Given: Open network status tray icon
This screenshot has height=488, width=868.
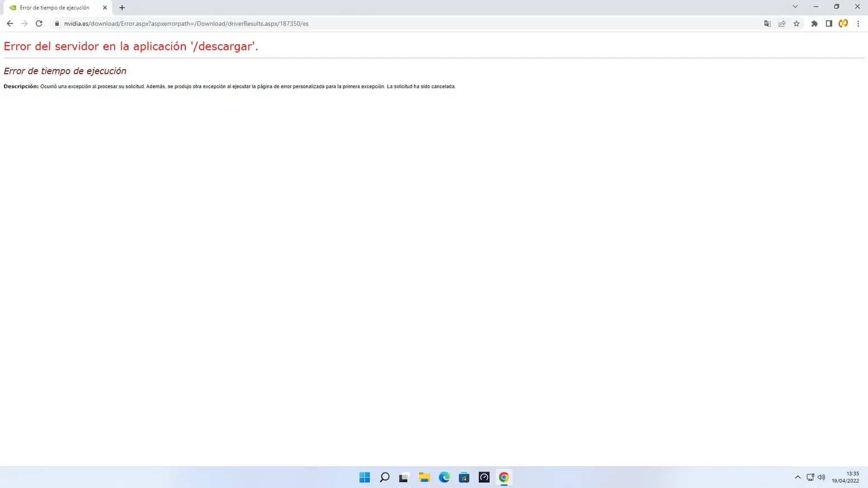Looking at the screenshot, I should (x=810, y=477).
